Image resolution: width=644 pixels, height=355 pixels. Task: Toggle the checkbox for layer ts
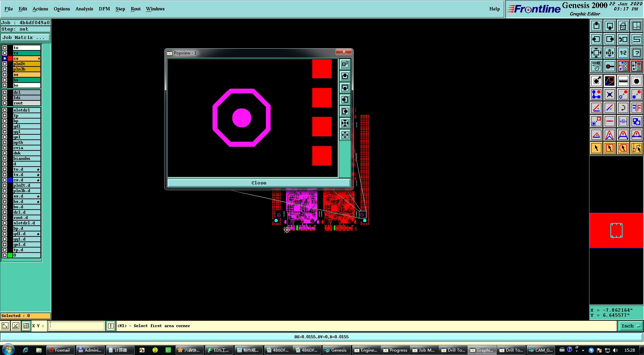coord(5,53)
